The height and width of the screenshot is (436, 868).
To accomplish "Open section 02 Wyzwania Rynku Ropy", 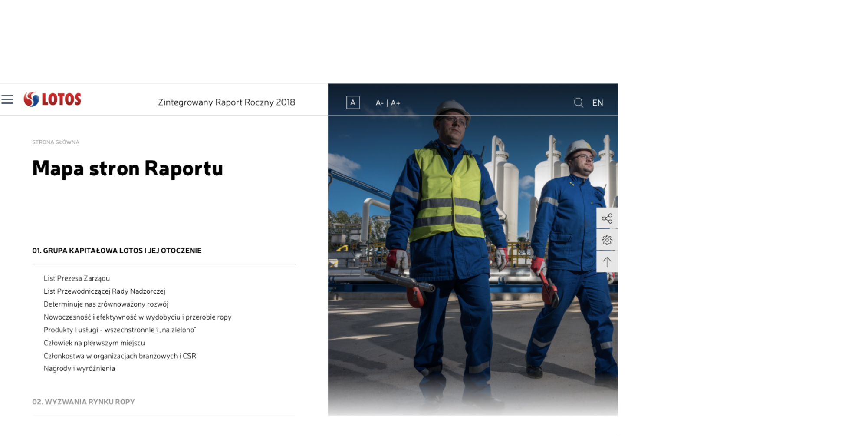I will click(x=83, y=402).
